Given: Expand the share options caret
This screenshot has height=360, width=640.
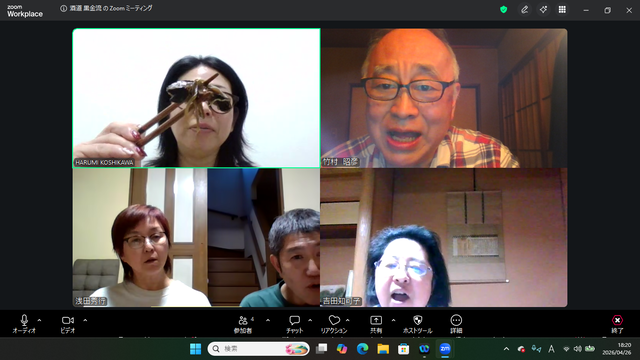Looking at the screenshot, I should (x=393, y=320).
